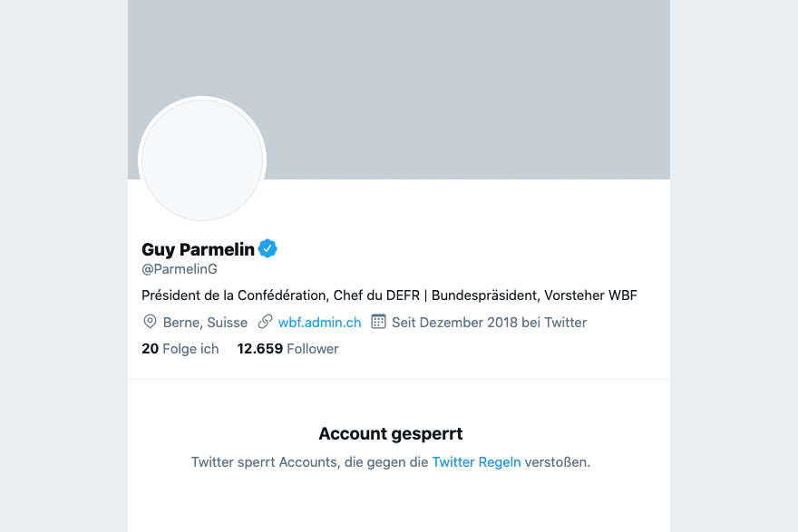Click the divider line below follower counts
The height and width of the screenshot is (532, 798).
[x=399, y=379]
